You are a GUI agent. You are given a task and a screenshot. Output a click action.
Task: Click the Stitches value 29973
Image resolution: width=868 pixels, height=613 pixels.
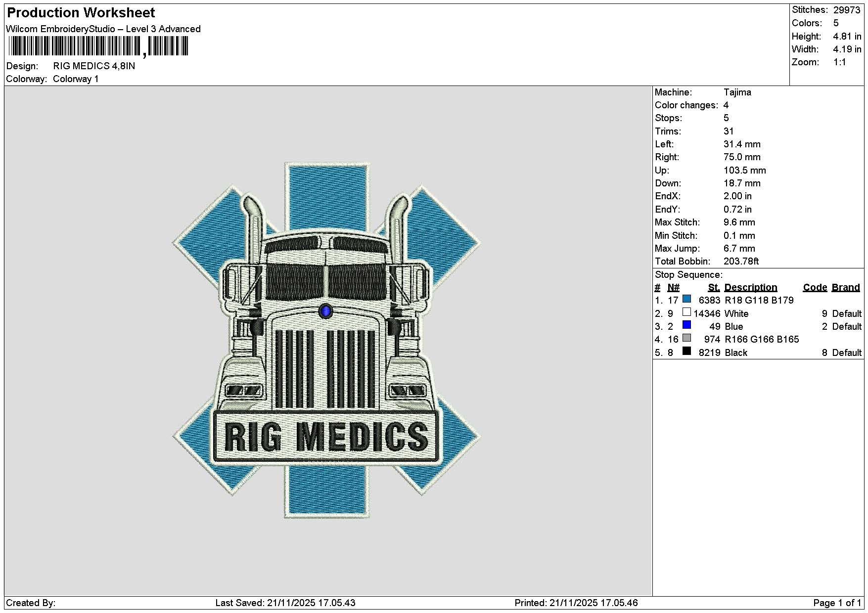(x=847, y=10)
